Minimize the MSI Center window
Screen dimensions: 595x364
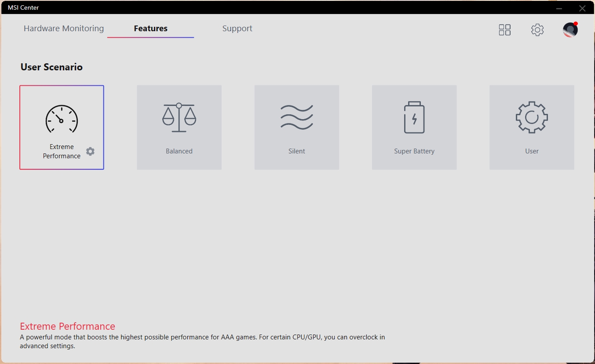click(559, 8)
